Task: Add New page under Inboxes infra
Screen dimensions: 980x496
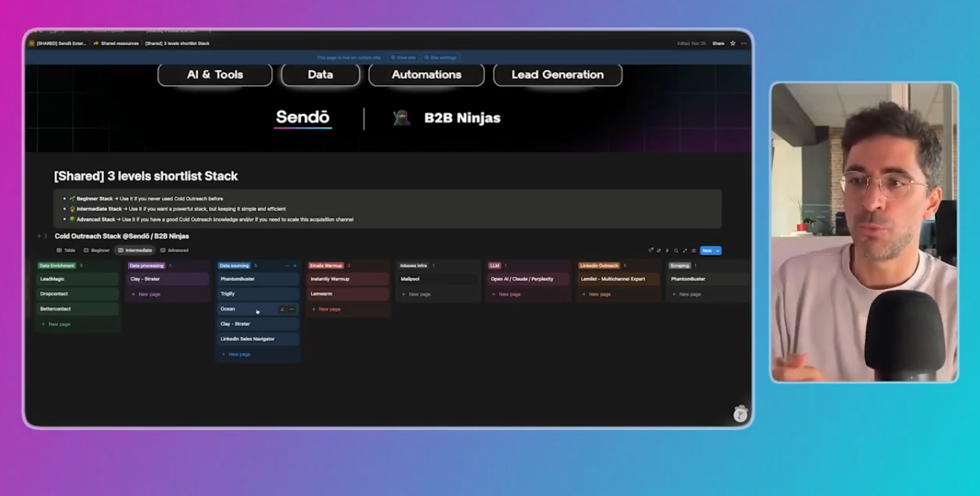Action: click(x=438, y=294)
